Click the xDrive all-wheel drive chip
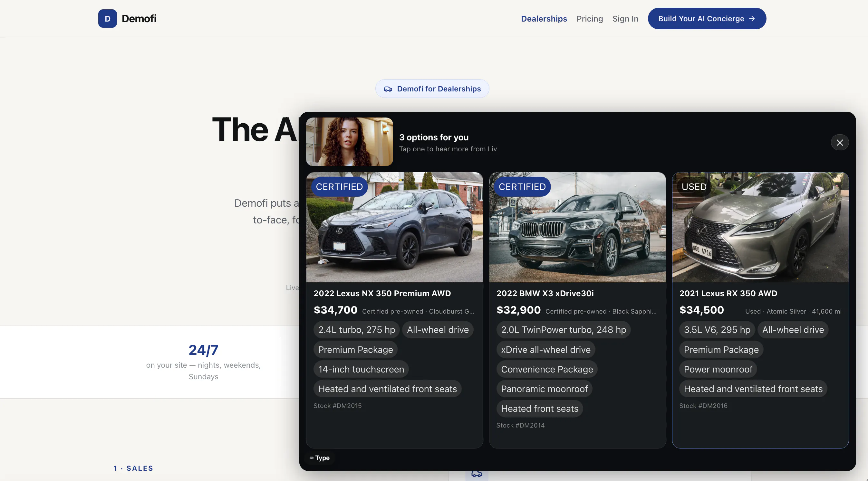Image resolution: width=868 pixels, height=481 pixels. tap(545, 349)
